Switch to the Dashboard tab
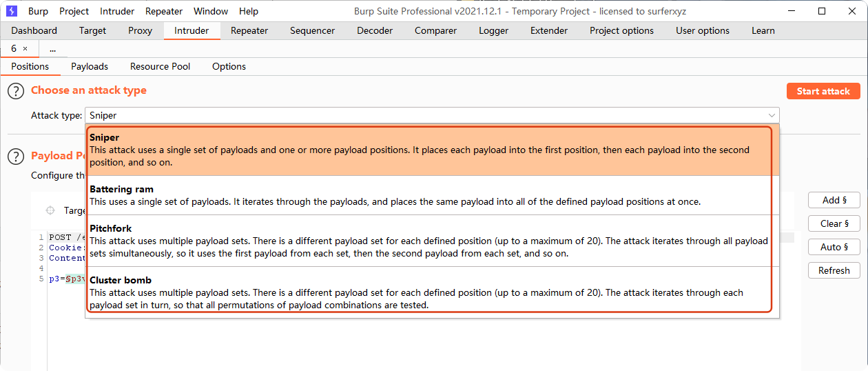Screen dimensions: 868x371 coord(34,30)
